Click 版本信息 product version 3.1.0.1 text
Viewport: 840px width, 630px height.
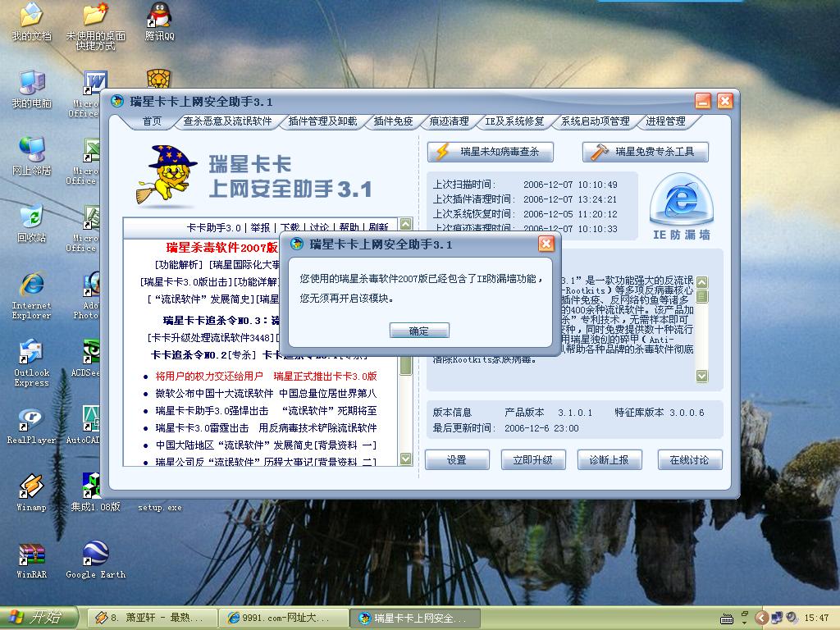[575, 413]
